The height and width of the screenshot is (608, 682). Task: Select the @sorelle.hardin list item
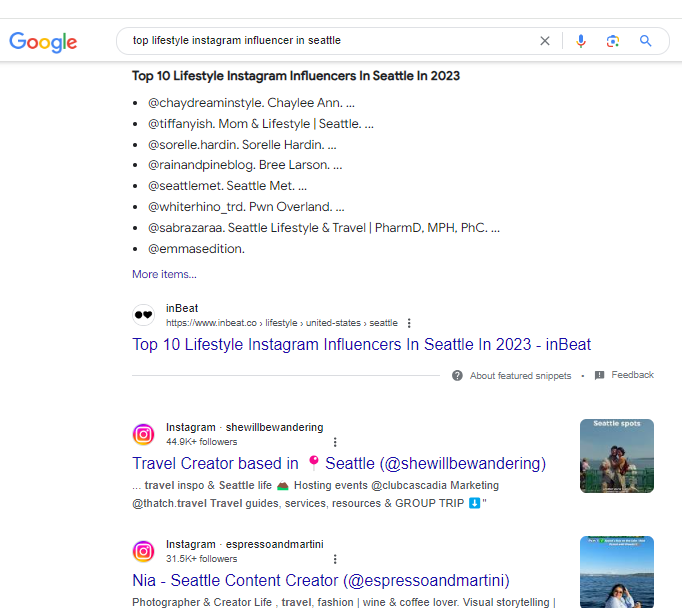[242, 144]
